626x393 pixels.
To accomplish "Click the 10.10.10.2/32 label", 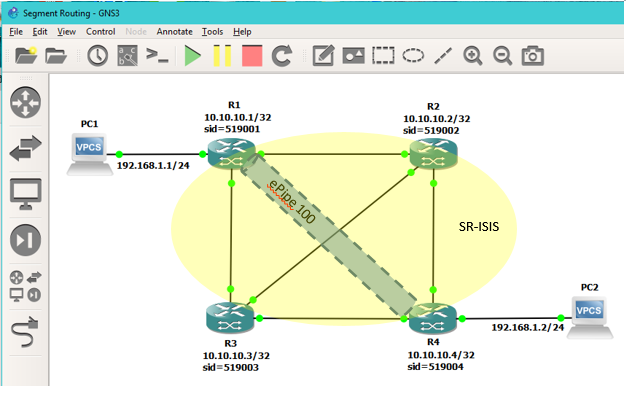I will pos(436,119).
